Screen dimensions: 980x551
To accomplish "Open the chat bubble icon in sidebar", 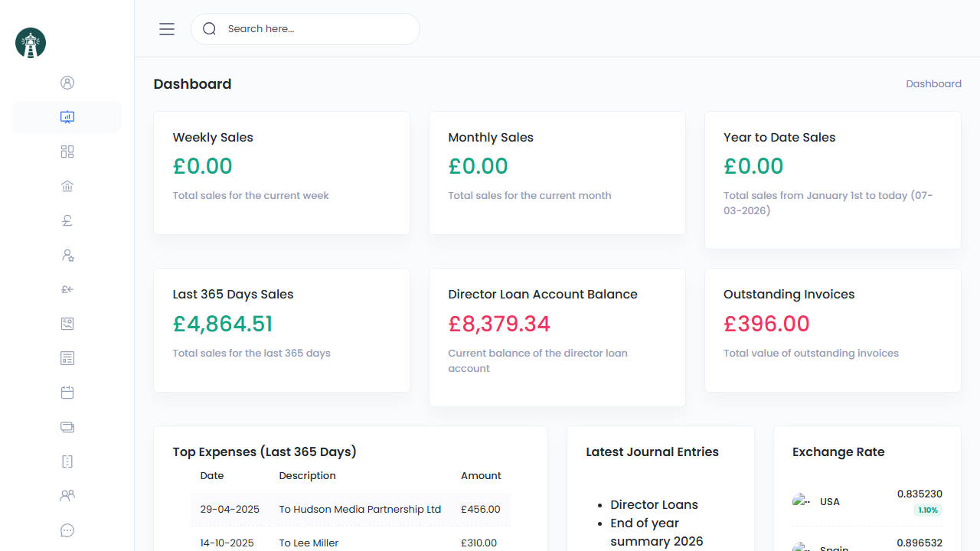I will 67,530.
